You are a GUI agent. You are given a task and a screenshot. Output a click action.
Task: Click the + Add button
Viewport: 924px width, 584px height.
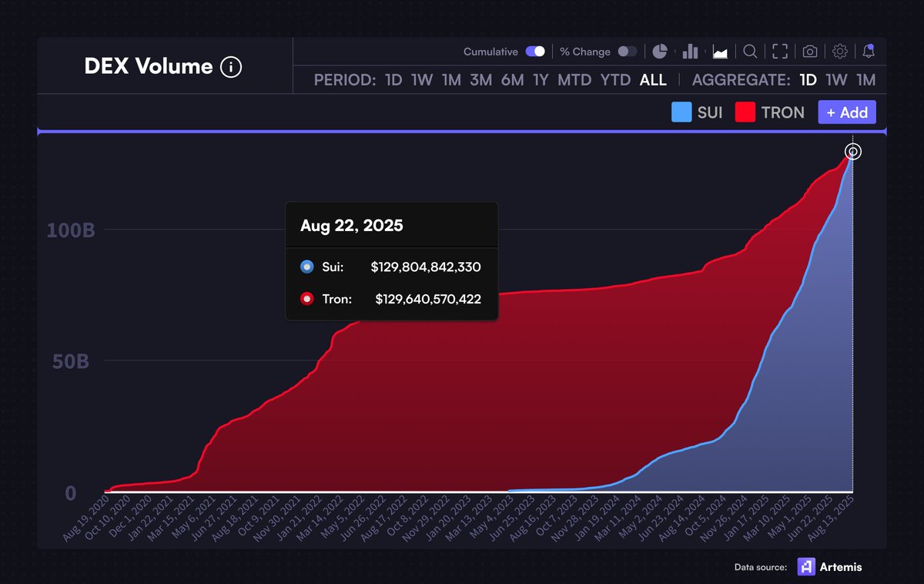(x=847, y=112)
